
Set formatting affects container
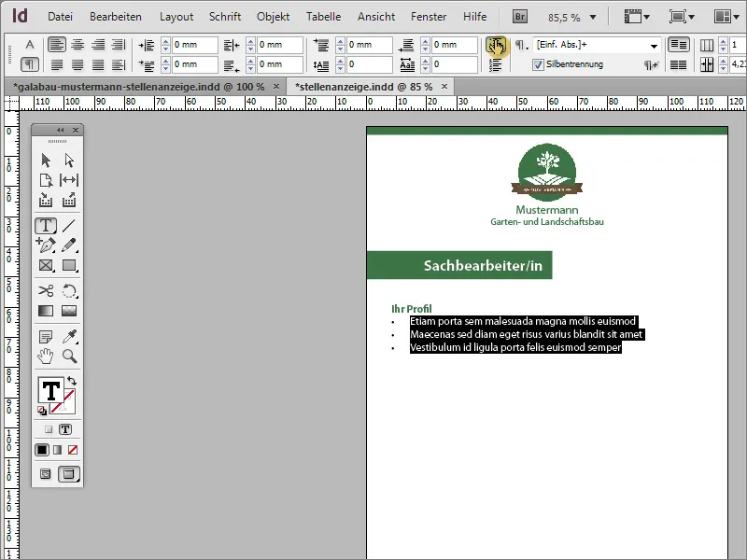pos(49,429)
